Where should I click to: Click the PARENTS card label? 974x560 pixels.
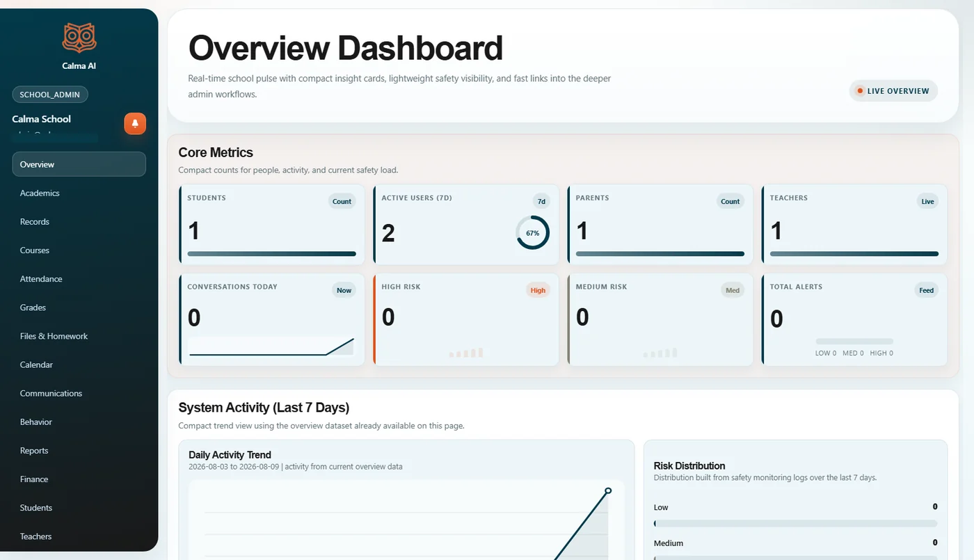click(x=593, y=198)
